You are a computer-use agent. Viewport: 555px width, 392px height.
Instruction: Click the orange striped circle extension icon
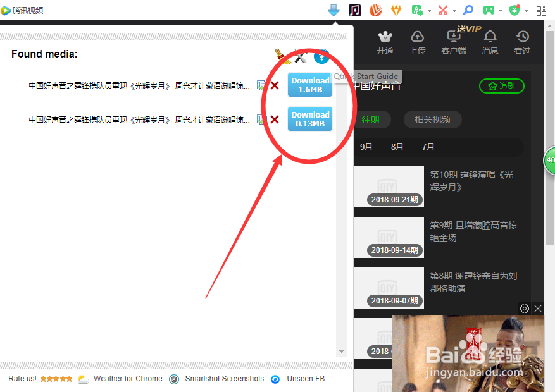pos(375,11)
